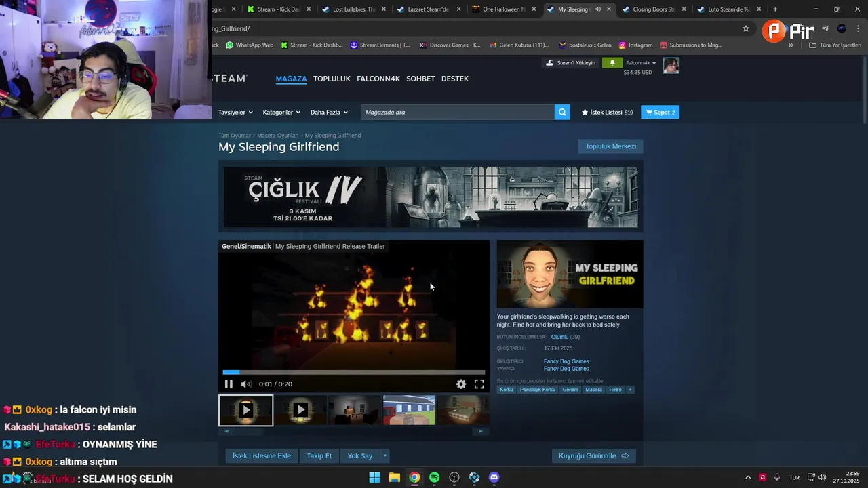Switch to Closing Doors Steam tab
Viewport: 868px width, 488px height.
tap(654, 9)
